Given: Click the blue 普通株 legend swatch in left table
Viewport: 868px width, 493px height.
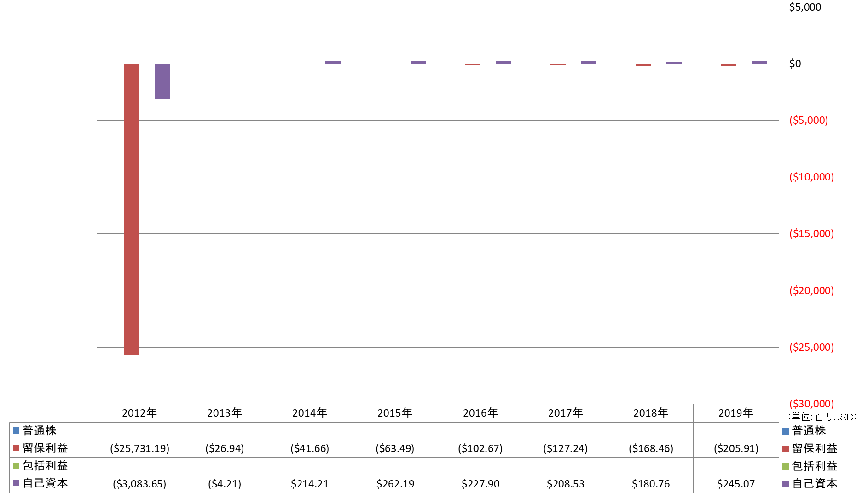Looking at the screenshot, I should [16, 431].
